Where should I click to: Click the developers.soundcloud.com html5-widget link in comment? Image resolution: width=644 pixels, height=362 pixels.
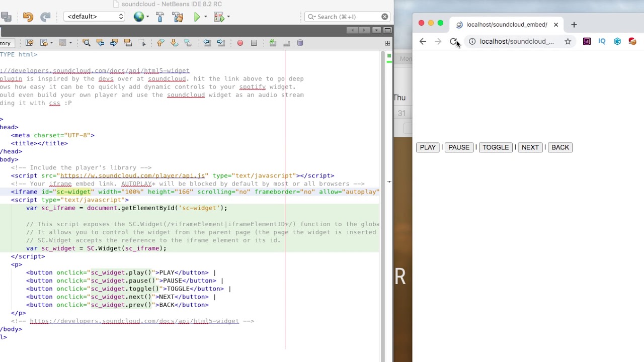click(x=134, y=321)
